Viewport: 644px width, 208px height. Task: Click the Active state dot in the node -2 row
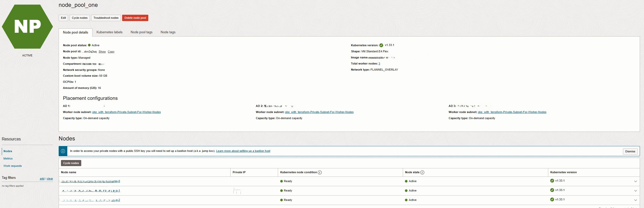tap(406, 200)
